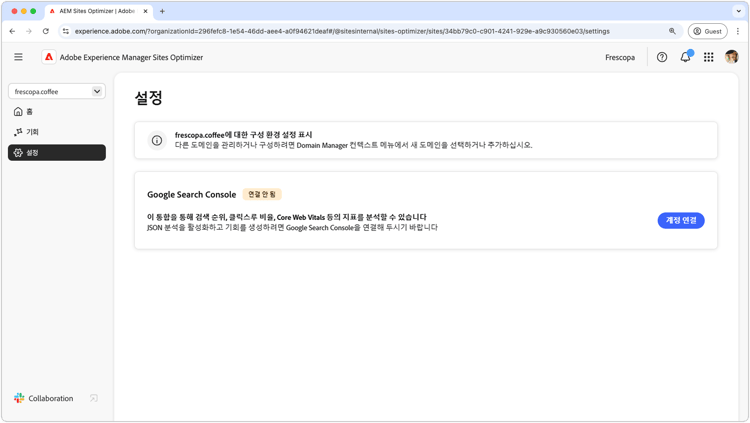Open the help question mark icon
This screenshot has width=750, height=423.
[x=662, y=57]
